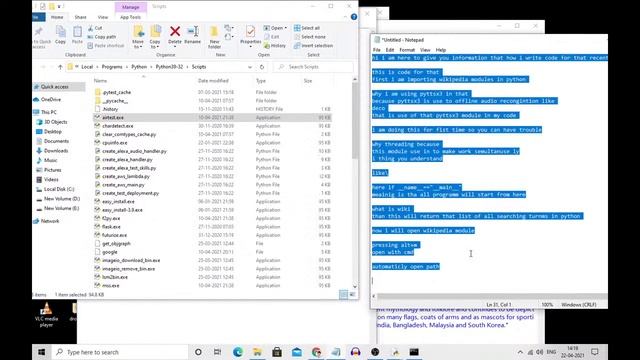This screenshot has width=640, height=360.
Task: Open Notepad's Format menu
Action: pos(407,50)
